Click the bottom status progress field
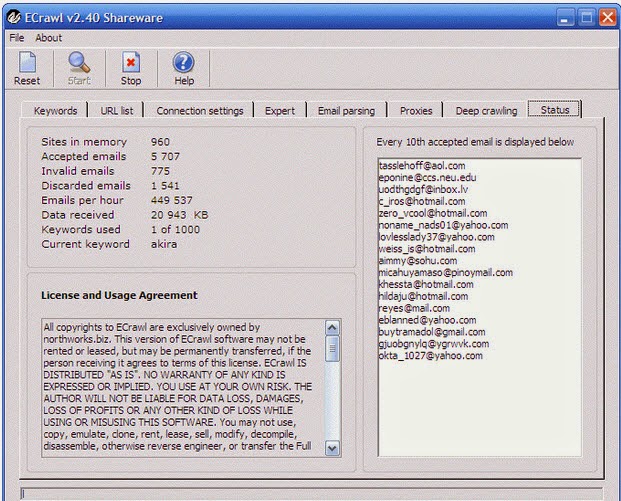621x501 pixels. (311, 494)
